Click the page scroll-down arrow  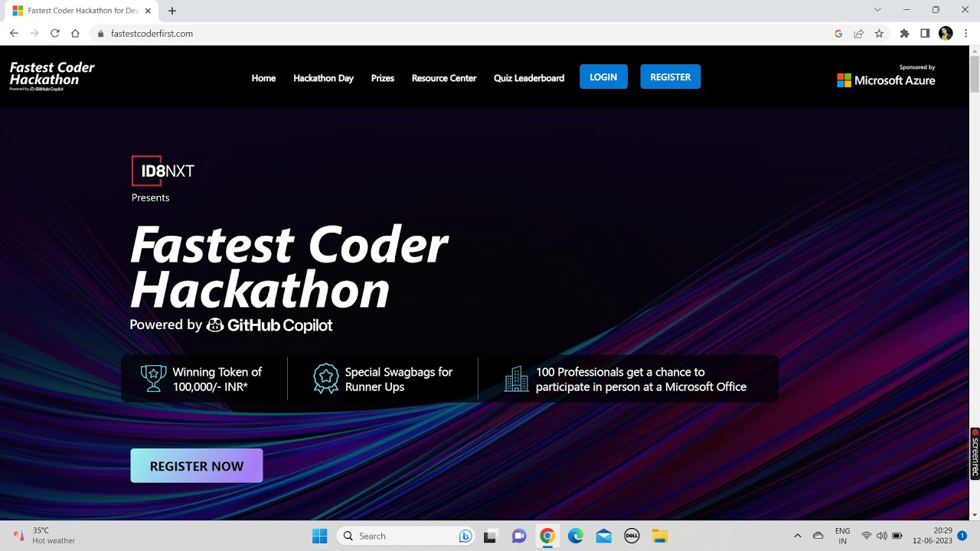click(974, 515)
